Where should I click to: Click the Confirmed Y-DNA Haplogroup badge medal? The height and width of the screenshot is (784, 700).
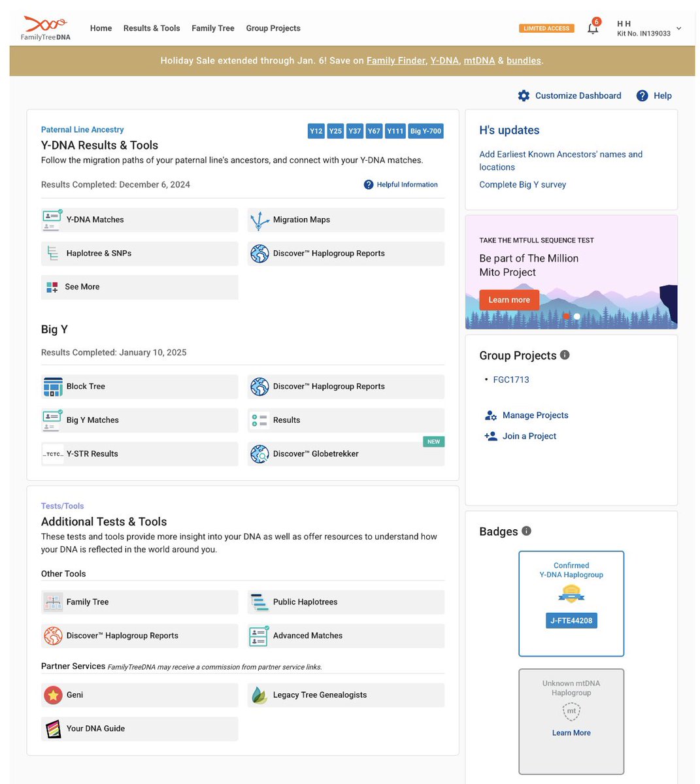(571, 593)
